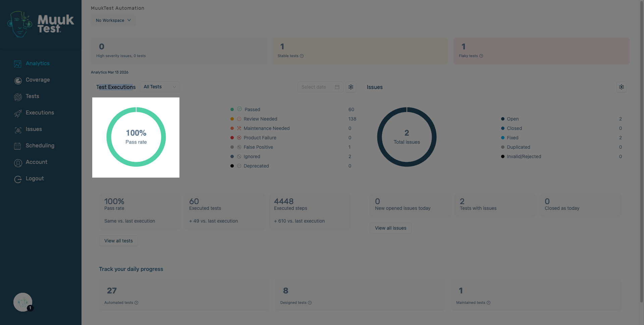Screen dimensions: 644x325
Task: Click Automated tests help icon
Action: [136, 303]
